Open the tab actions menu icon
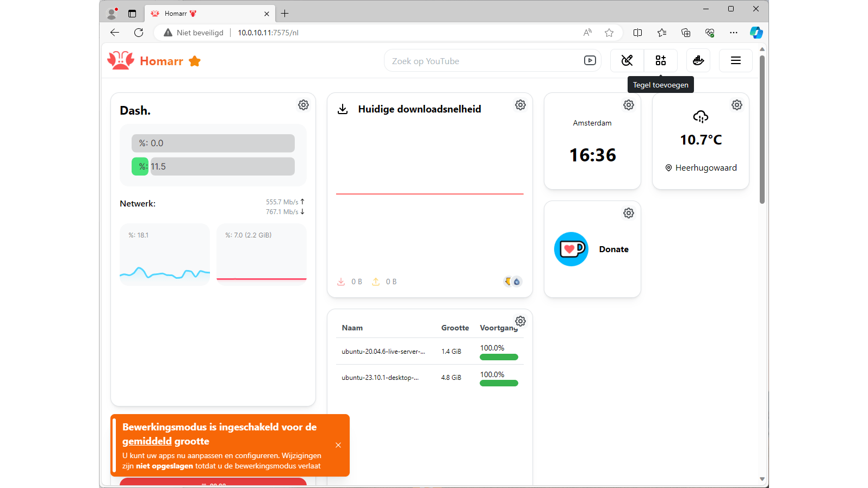Viewport: 868px width, 488px height. pyautogui.click(x=132, y=14)
